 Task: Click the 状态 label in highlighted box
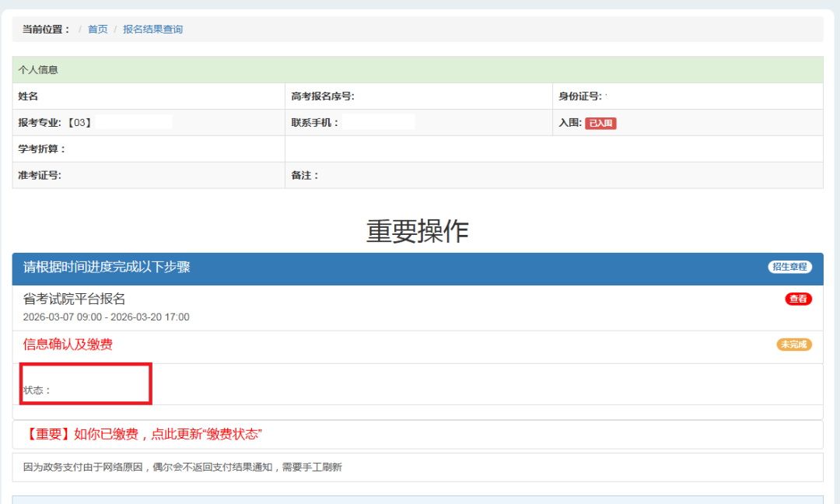point(37,390)
